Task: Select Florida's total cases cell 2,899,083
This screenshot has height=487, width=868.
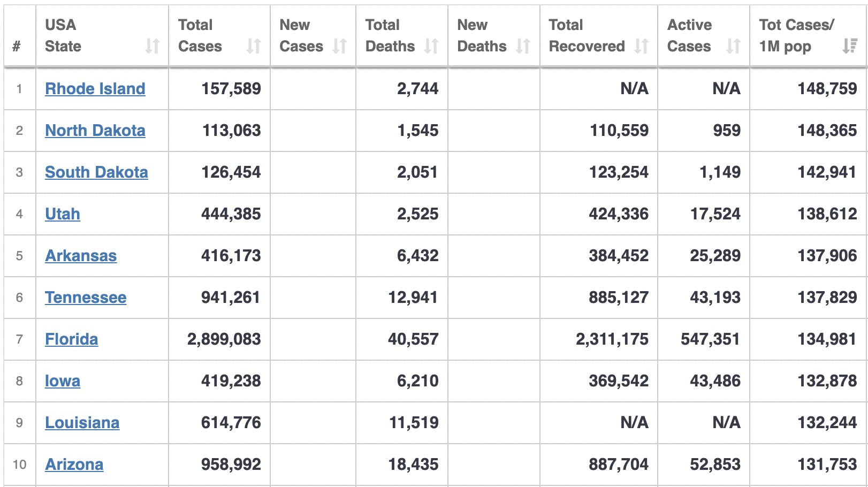Action: click(224, 339)
